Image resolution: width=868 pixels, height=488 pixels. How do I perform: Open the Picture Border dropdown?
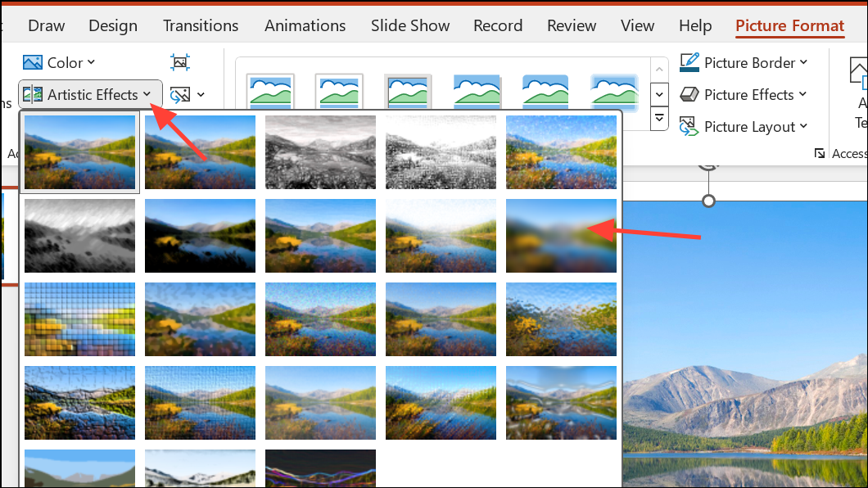click(x=744, y=62)
